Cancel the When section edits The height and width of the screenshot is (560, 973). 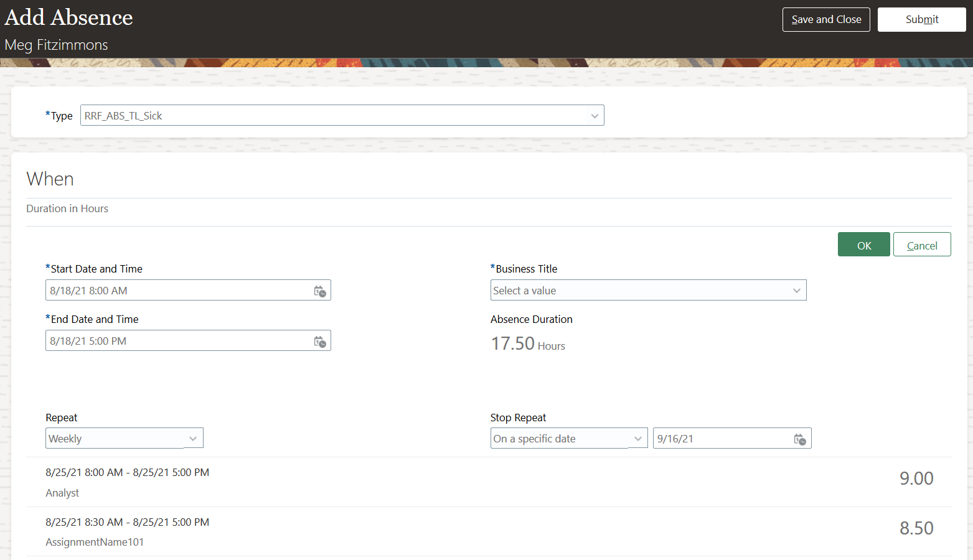922,244
